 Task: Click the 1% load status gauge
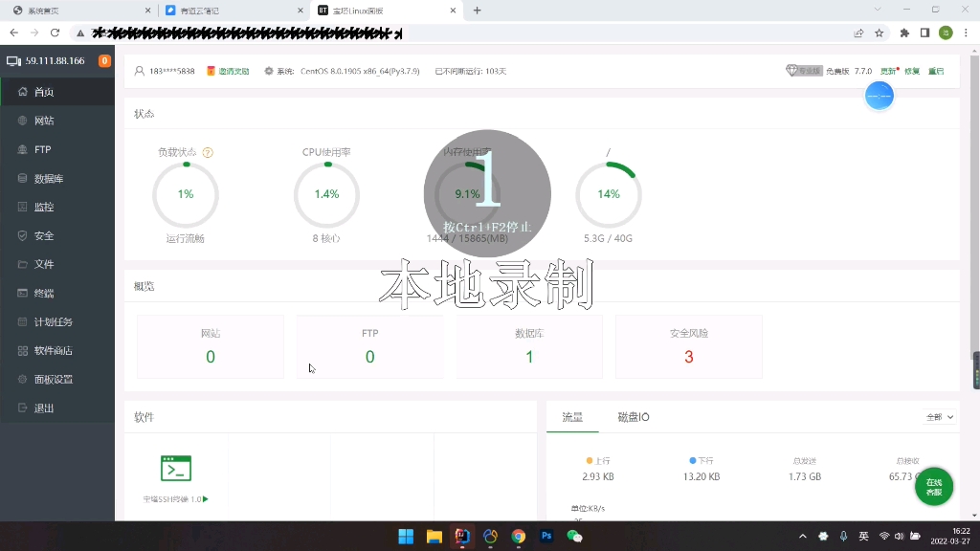tap(186, 194)
